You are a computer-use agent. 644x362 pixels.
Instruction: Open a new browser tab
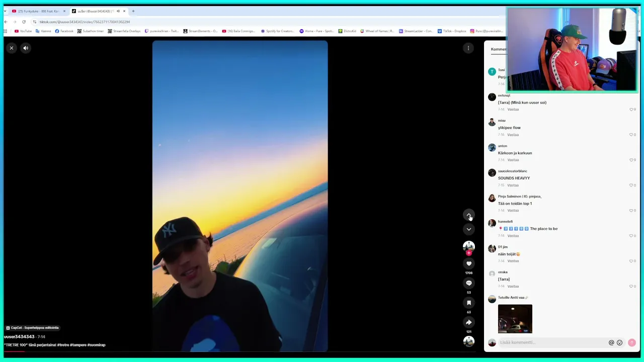(x=133, y=11)
